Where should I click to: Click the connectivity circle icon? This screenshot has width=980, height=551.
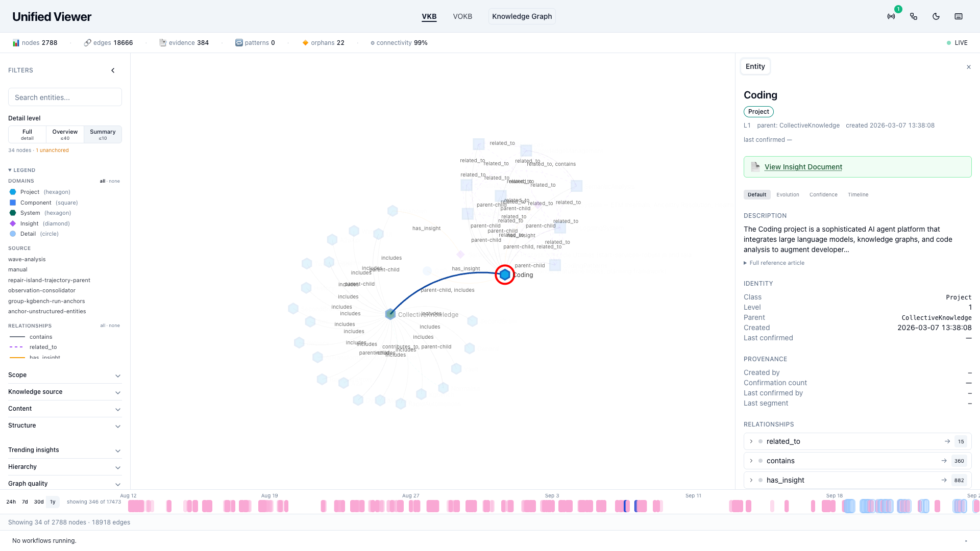(373, 43)
